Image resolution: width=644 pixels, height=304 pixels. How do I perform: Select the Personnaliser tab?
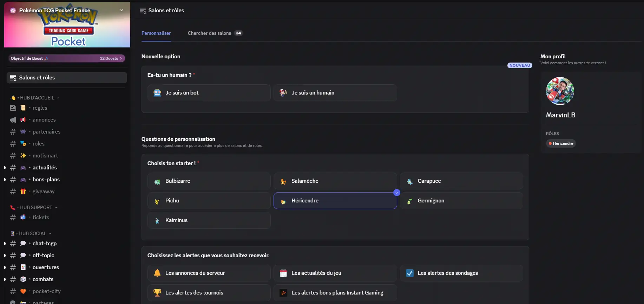(156, 33)
